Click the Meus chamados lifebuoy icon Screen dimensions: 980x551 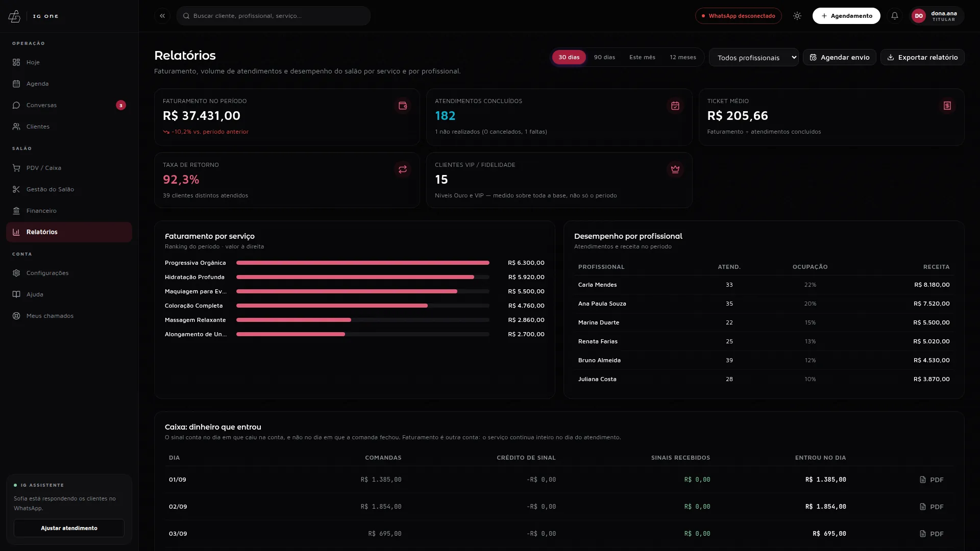(x=16, y=316)
